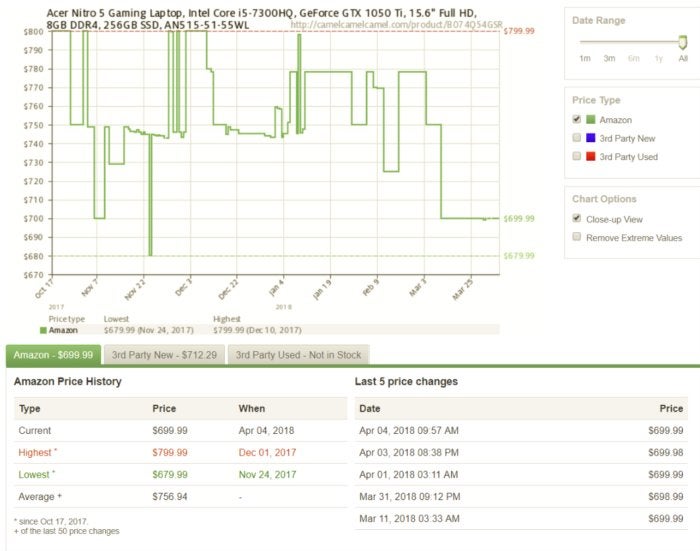Click the Highest row label
The image size is (700, 551).
[38, 452]
